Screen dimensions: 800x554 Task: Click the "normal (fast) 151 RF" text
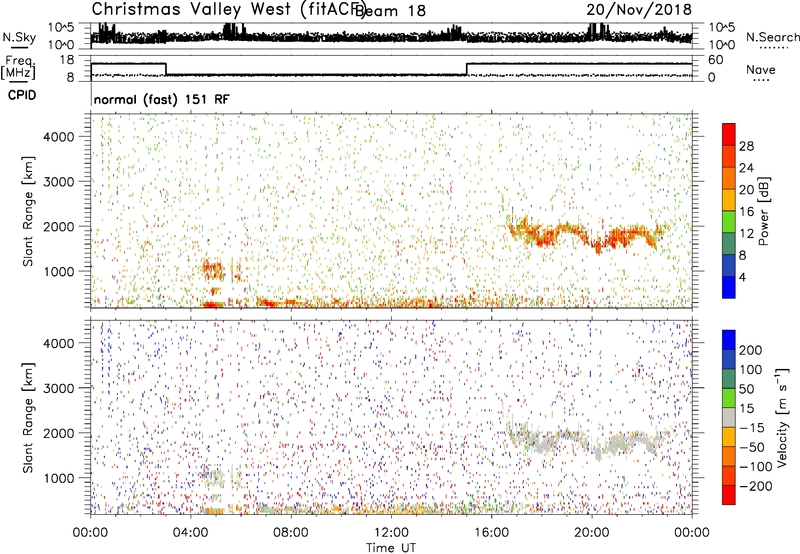(x=162, y=99)
